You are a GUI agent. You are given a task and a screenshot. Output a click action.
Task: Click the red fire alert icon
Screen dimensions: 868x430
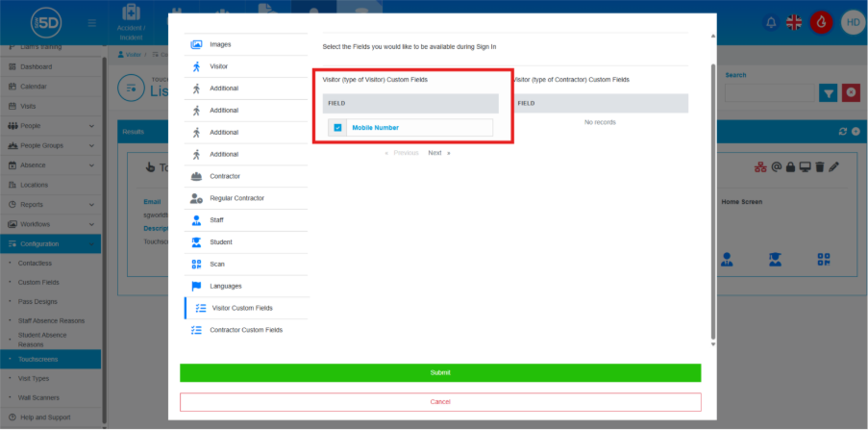[x=821, y=23]
